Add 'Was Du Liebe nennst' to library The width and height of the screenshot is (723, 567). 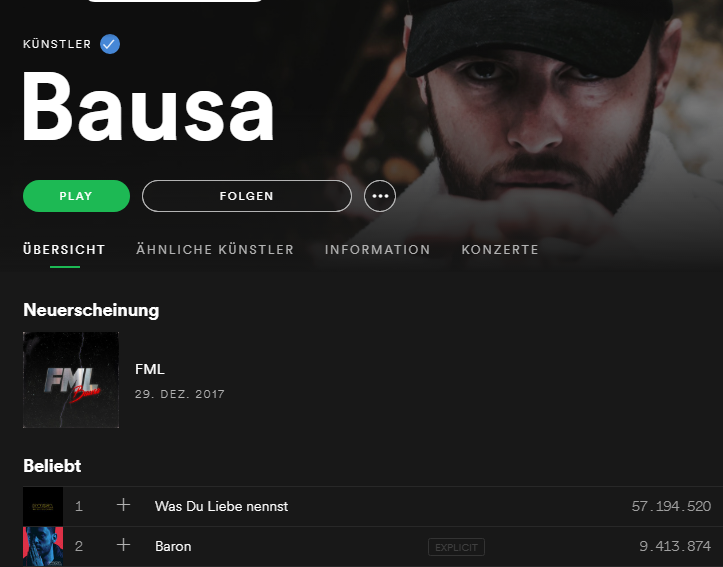click(123, 505)
